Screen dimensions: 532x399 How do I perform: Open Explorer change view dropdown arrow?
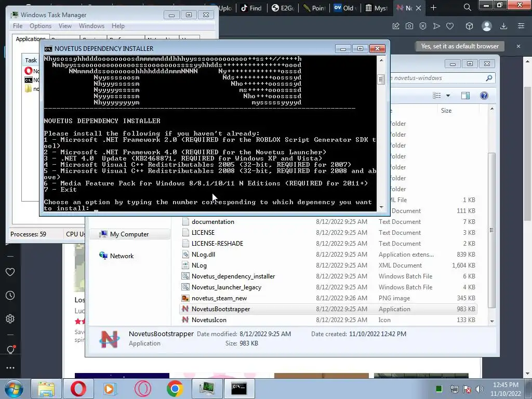(x=448, y=96)
